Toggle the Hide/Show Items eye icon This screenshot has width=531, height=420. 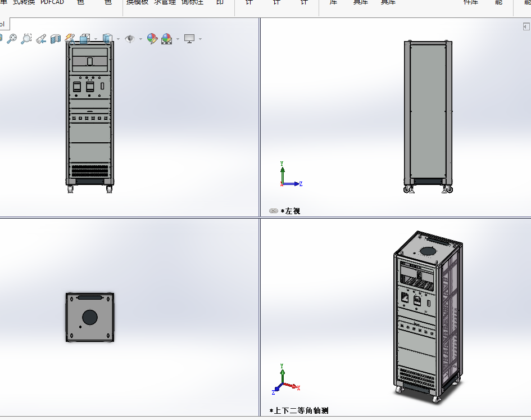point(130,39)
